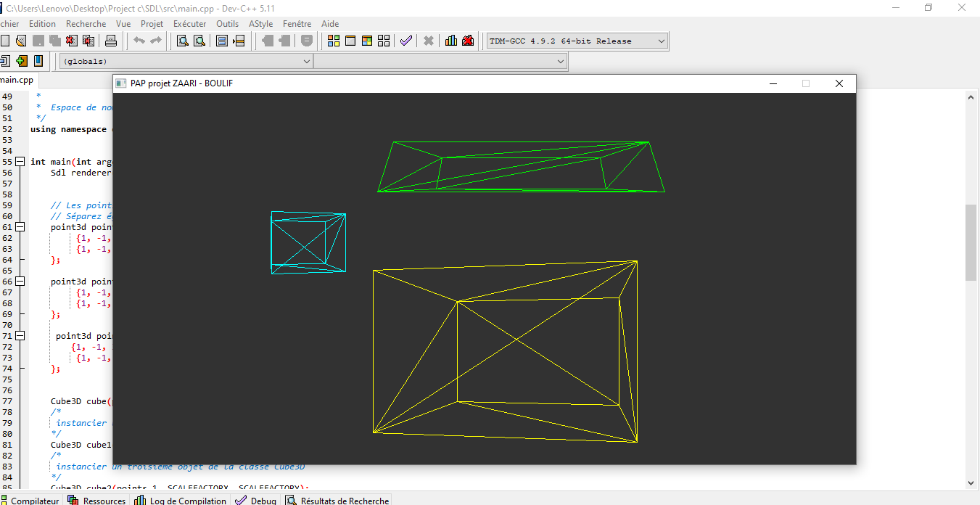The height and width of the screenshot is (505, 980).
Task: Switch to the Résultats de Recherche tab
Action: 337,501
